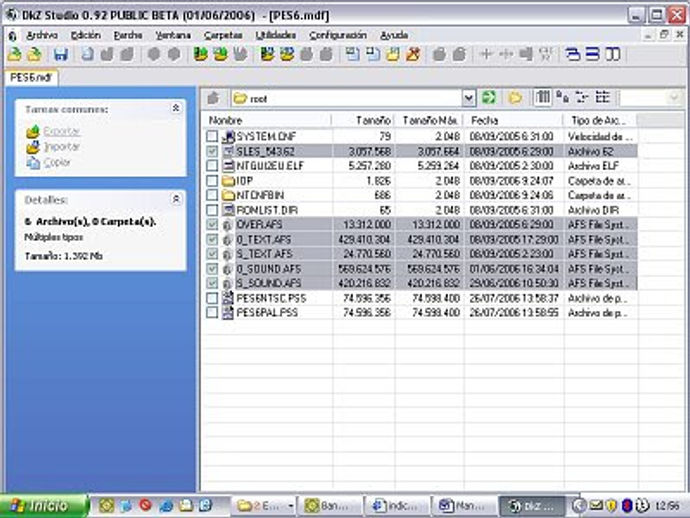Uncheck the OVER.AFS checkbox
690x518 pixels.
(212, 225)
